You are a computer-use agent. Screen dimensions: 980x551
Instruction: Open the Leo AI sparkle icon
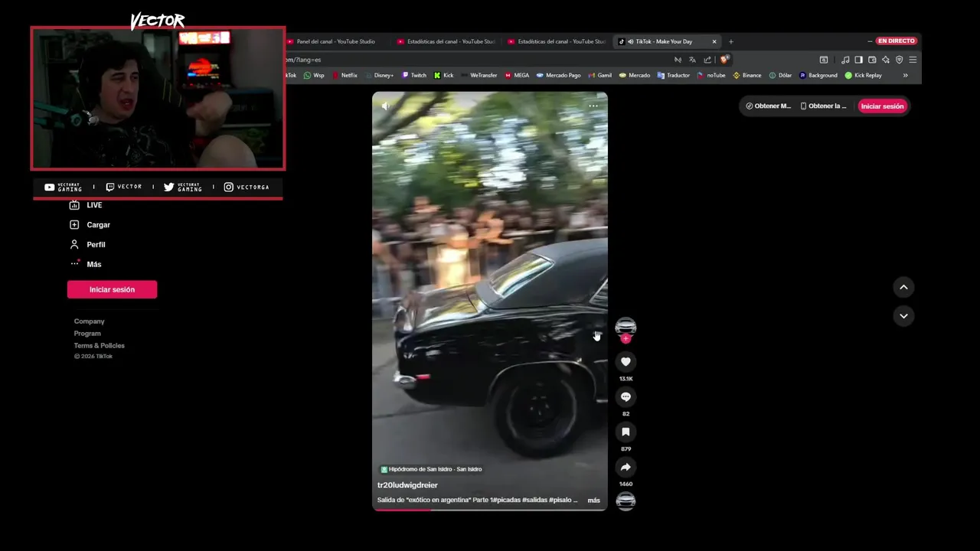pos(886,60)
